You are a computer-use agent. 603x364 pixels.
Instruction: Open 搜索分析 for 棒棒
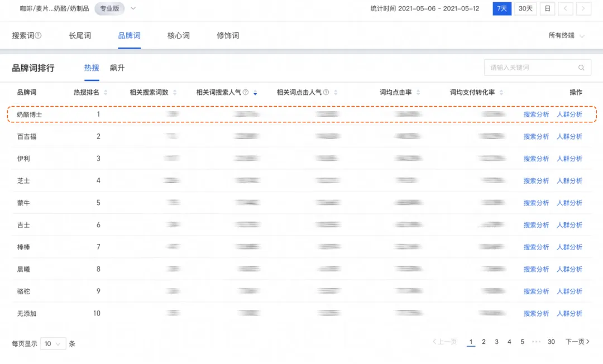[536, 247]
